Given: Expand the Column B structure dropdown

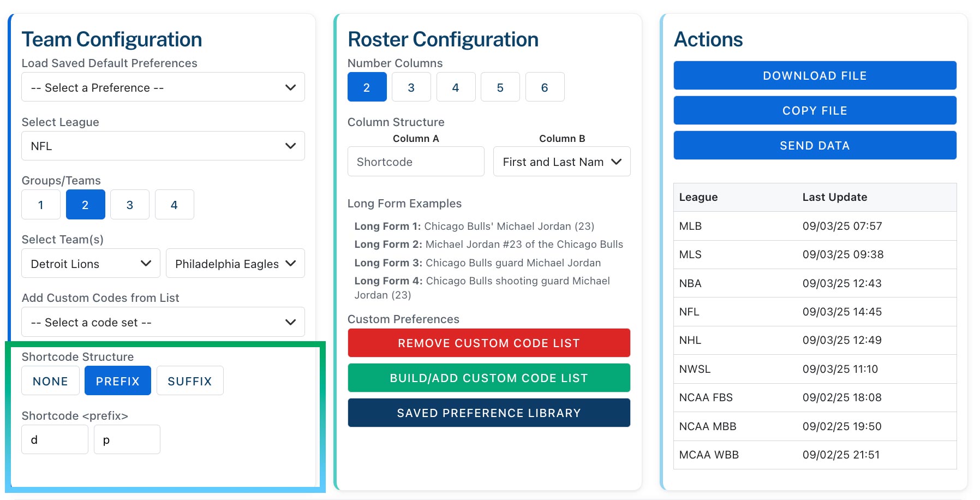Looking at the screenshot, I should [561, 161].
